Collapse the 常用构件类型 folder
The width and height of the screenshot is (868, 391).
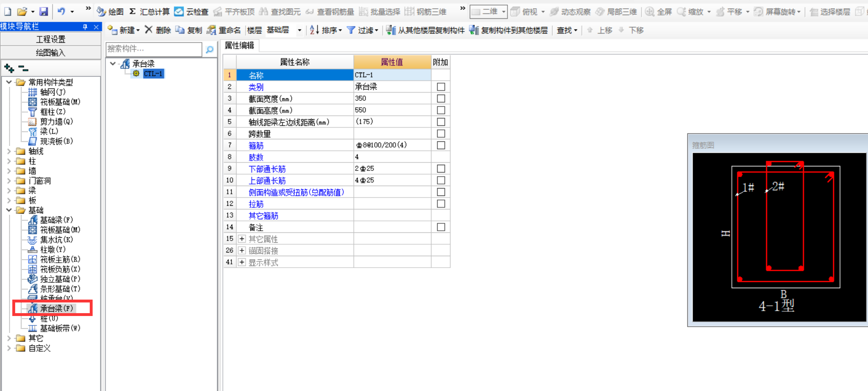[9, 82]
